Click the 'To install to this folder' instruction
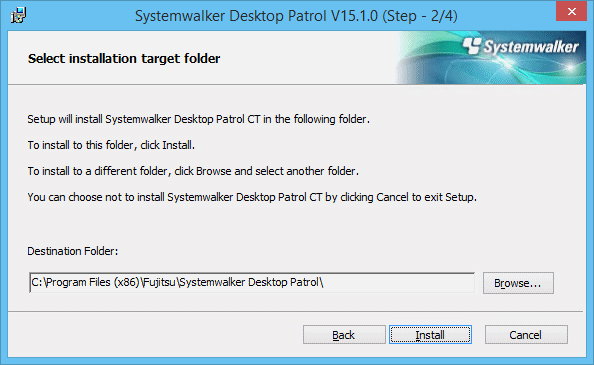The width and height of the screenshot is (594, 365). (x=111, y=145)
